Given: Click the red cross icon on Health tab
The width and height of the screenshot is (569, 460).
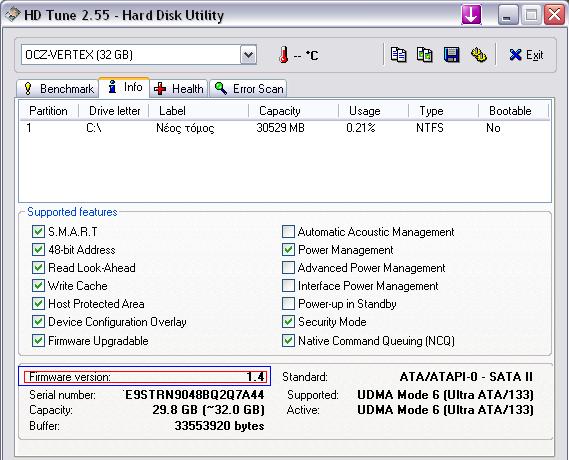Looking at the screenshot, I should click(160, 89).
